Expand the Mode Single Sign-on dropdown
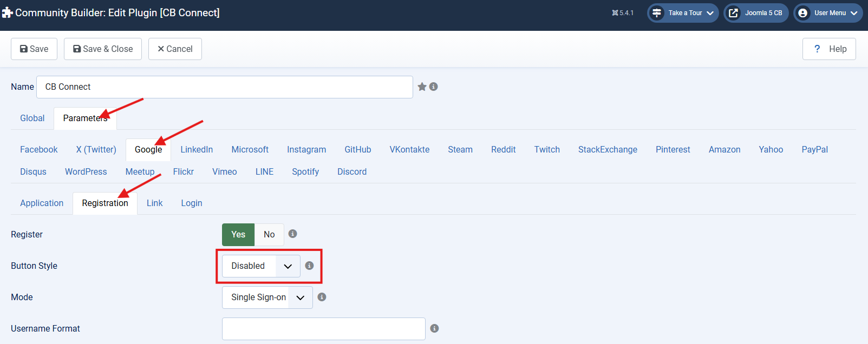Screen dimensions: 868x344 pyautogui.click(x=267, y=297)
